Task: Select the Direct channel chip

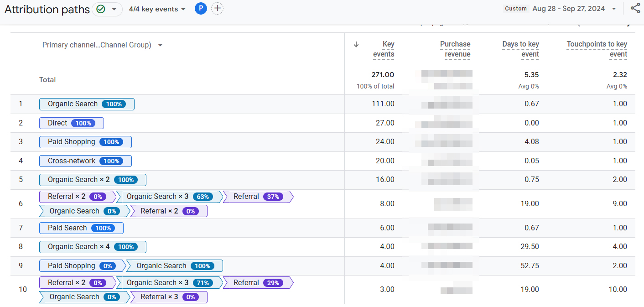Action: [x=71, y=123]
